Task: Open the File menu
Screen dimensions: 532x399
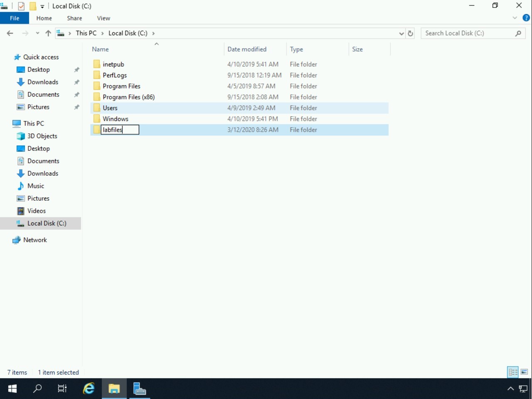Action: click(15, 18)
